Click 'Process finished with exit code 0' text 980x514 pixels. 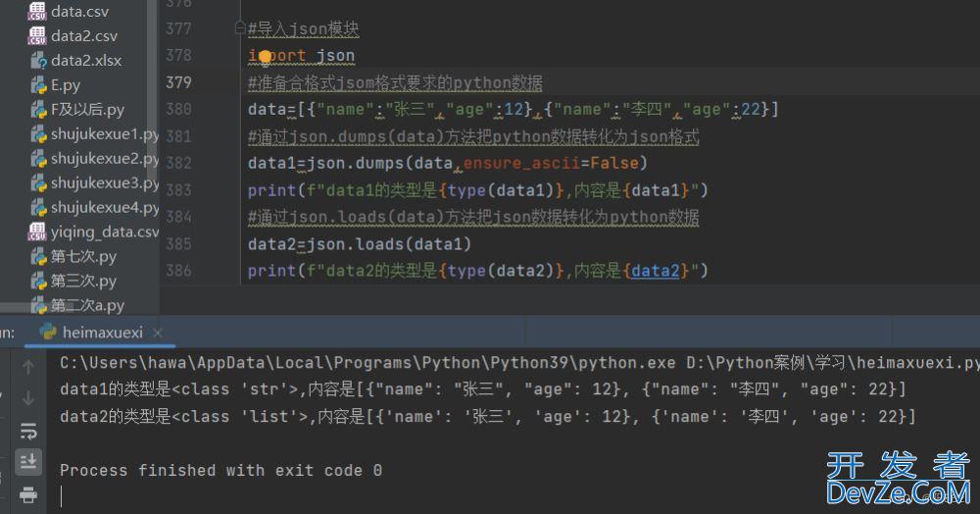[220, 470]
